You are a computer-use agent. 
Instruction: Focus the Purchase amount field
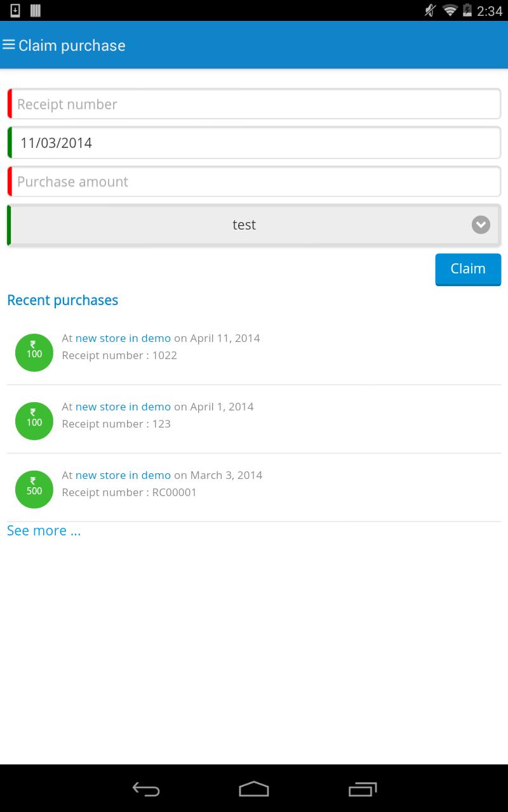pos(254,181)
